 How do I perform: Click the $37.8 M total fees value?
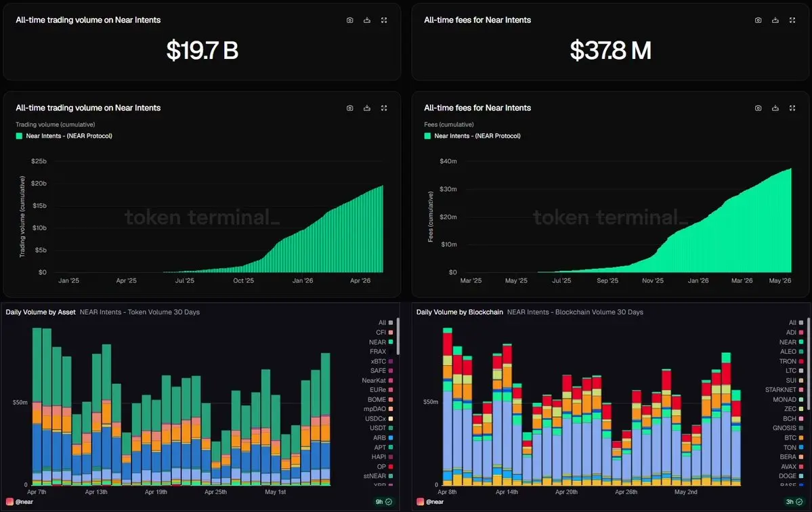(x=611, y=51)
